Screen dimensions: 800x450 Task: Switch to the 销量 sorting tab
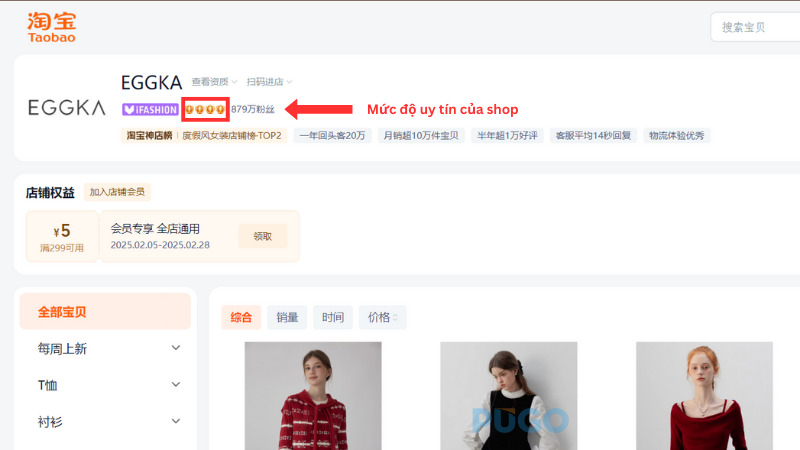pos(287,317)
